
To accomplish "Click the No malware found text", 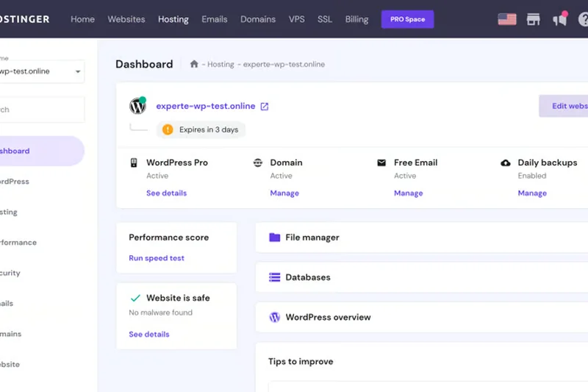I will [x=160, y=313].
